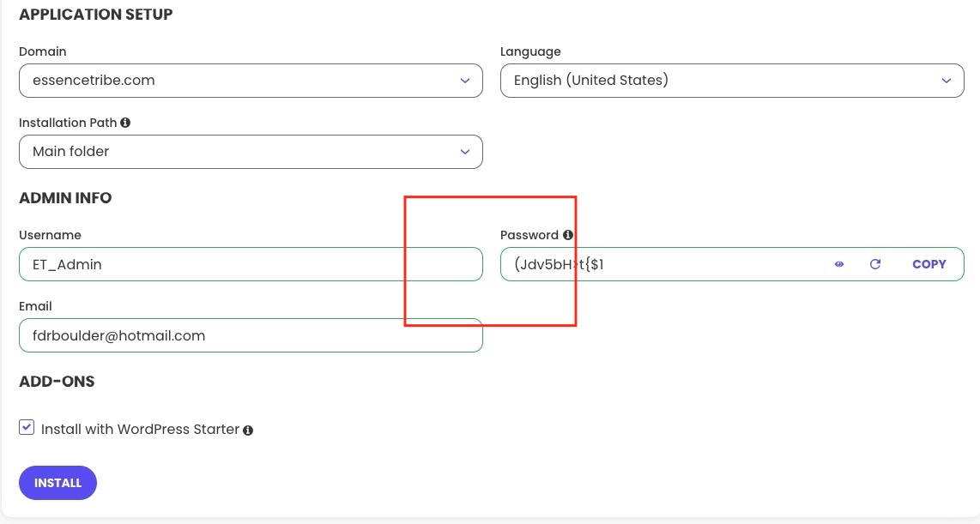Click the COPY password button

pos(929,264)
